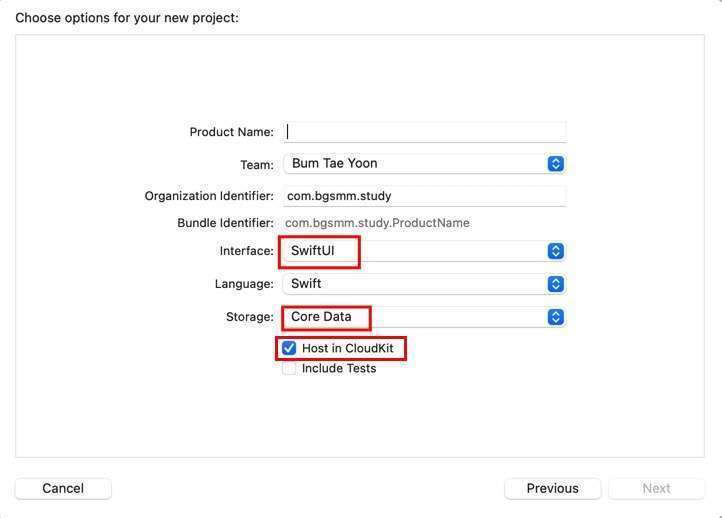The height and width of the screenshot is (518, 722).
Task: Enable the Include Tests checkbox
Action: (x=289, y=368)
